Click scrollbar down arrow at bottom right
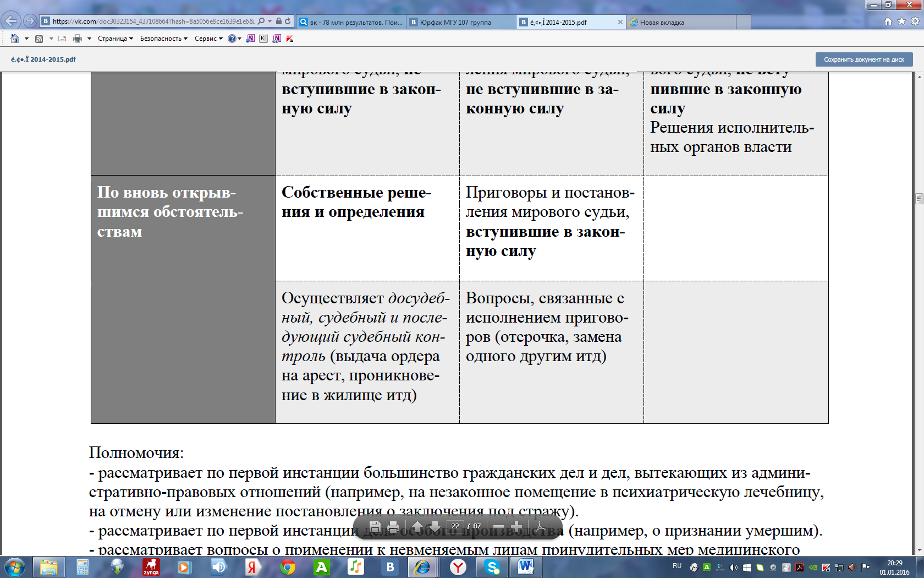 coord(919,550)
